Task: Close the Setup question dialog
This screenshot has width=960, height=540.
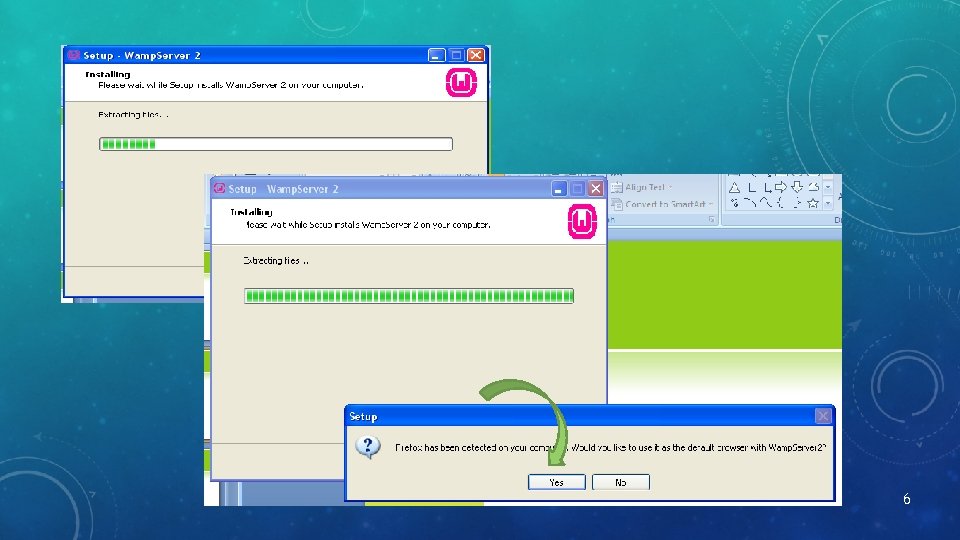Action: pos(823,416)
